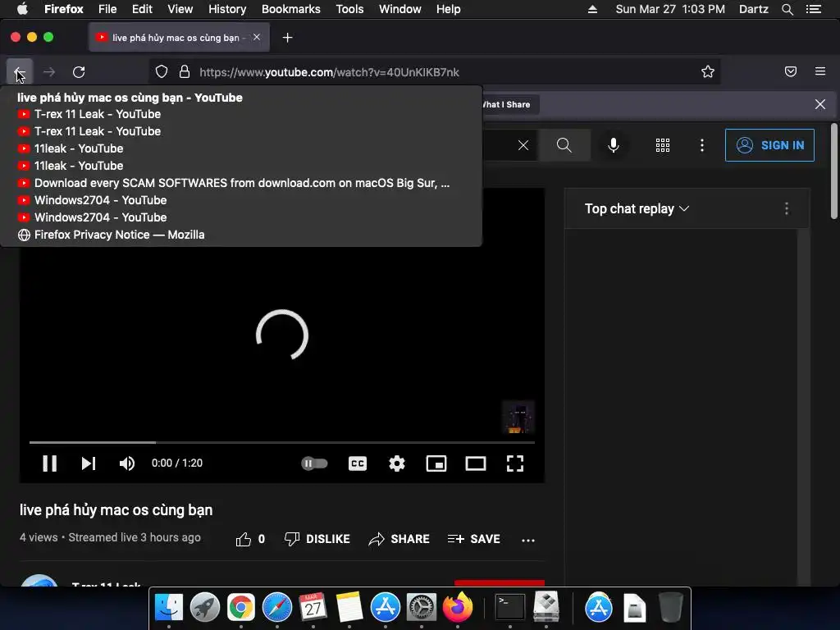This screenshot has width=840, height=630.
Task: Click the padlock site info icon
Action: tap(185, 72)
